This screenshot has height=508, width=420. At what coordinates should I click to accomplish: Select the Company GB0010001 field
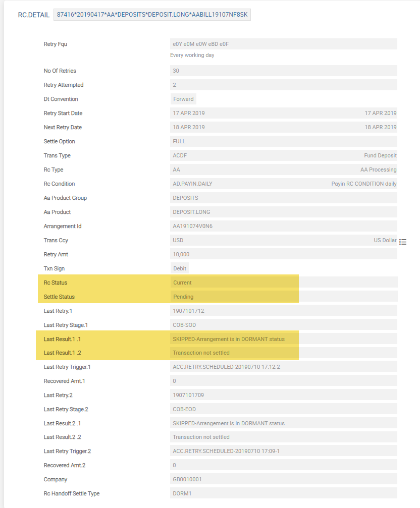tap(283, 479)
